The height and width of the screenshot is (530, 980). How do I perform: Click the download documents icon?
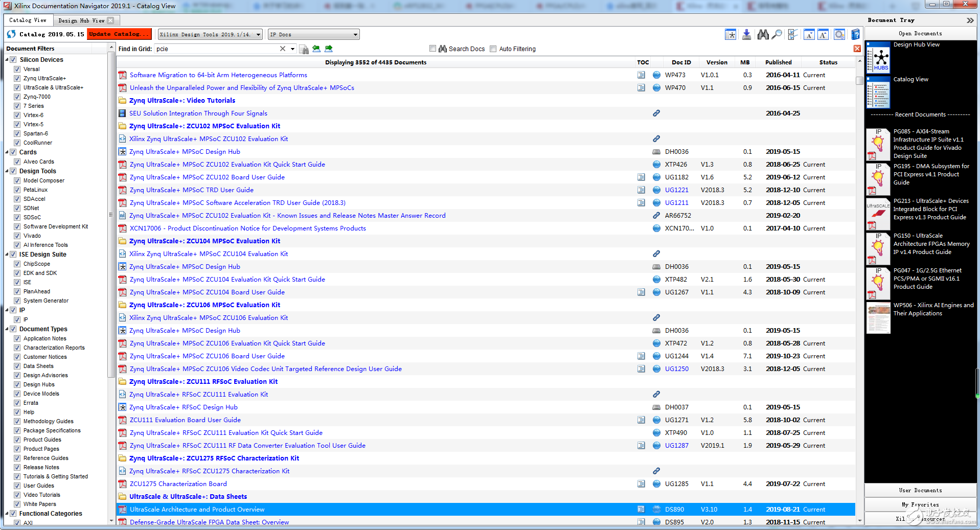point(746,34)
